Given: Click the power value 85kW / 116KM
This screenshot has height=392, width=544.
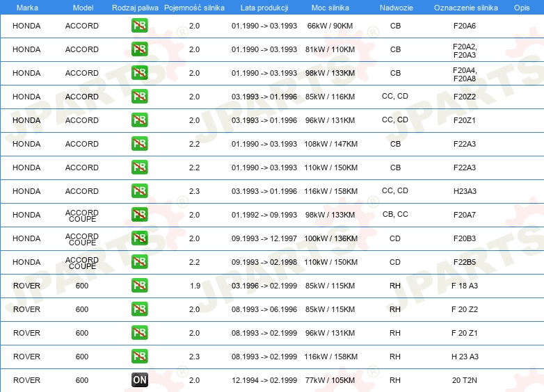Looking at the screenshot, I should click(x=330, y=97).
